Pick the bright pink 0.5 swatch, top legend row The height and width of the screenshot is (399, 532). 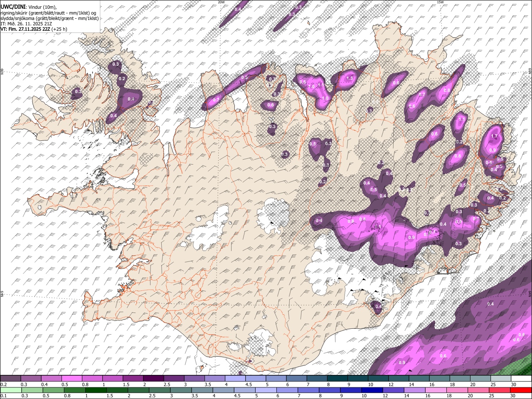click(x=71, y=379)
